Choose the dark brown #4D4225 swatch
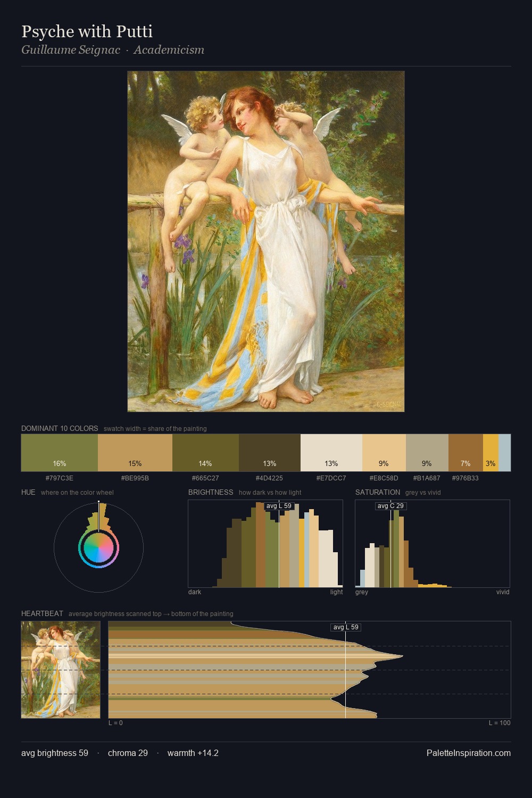Viewport: 532px width, 798px height. point(270,453)
